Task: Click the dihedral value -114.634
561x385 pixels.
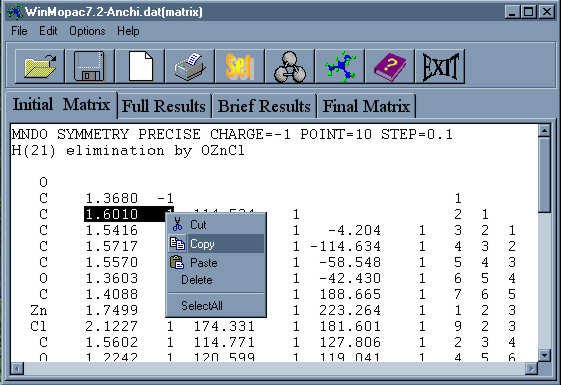Action: tap(345, 247)
